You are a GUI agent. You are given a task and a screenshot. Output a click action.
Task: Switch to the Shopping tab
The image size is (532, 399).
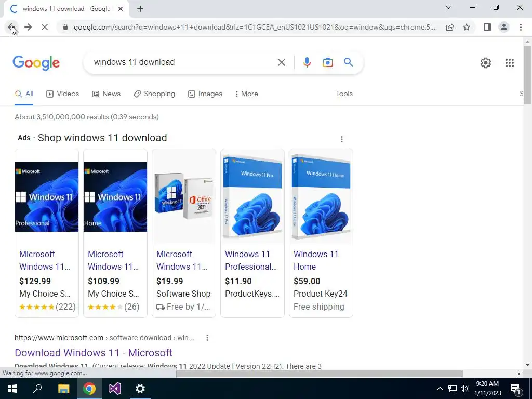[154, 94]
